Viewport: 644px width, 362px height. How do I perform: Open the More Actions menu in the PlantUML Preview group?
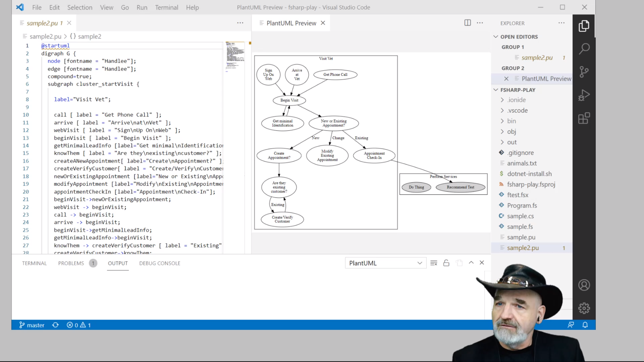pyautogui.click(x=480, y=23)
